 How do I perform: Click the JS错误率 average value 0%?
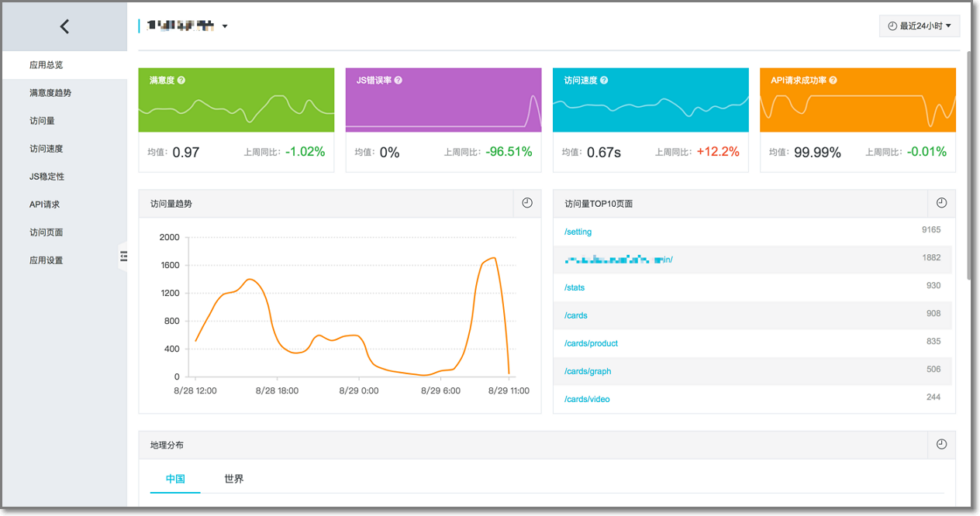389,153
